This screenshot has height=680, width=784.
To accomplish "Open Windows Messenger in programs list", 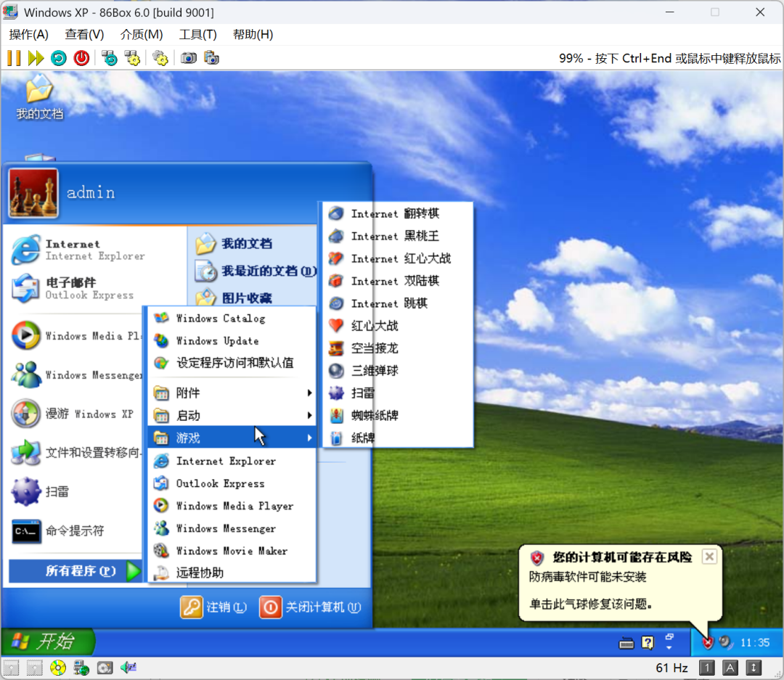I will click(232, 528).
